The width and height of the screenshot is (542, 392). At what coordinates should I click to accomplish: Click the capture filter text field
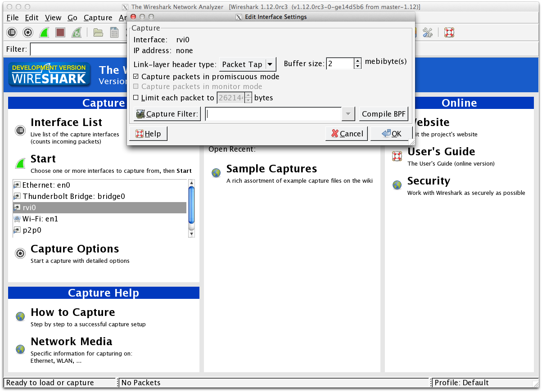tap(273, 114)
